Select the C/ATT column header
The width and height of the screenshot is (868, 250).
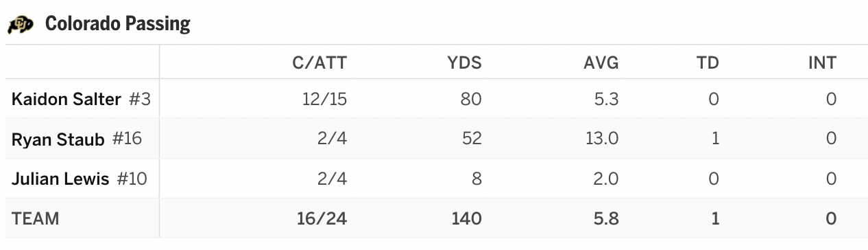320,63
